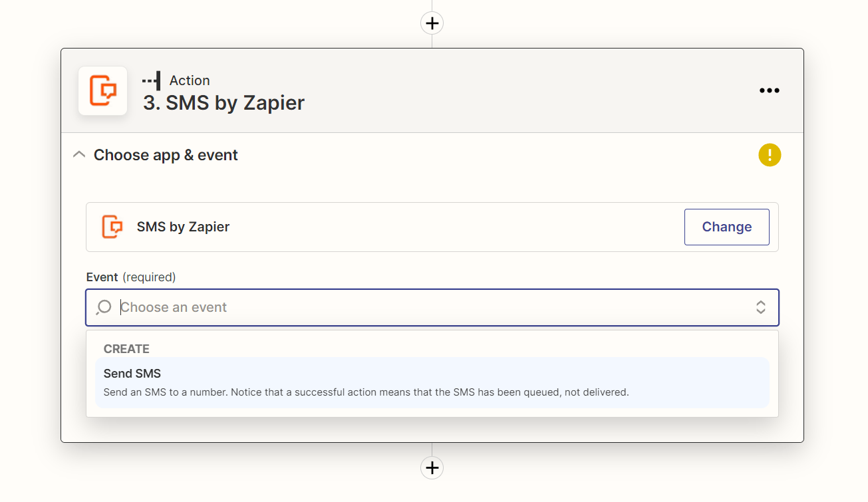Toggle the Event dropdown up-down arrows
This screenshot has width=868, height=502.
(760, 307)
